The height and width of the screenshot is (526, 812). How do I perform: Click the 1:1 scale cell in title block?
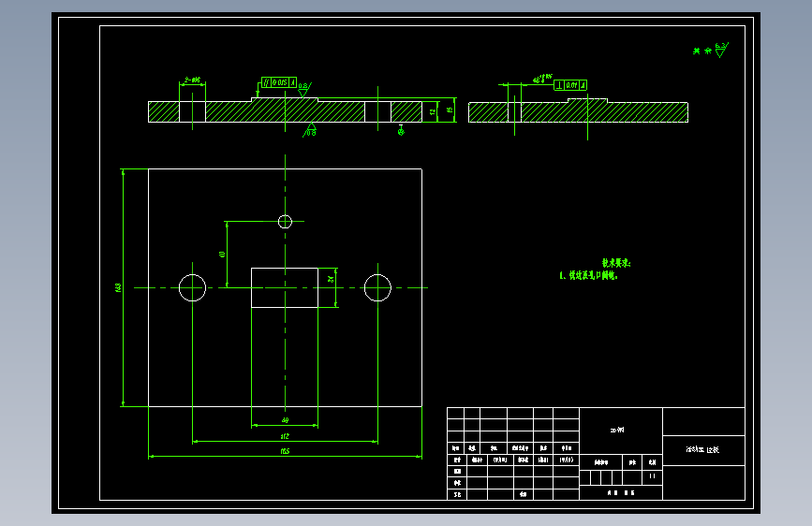pyautogui.click(x=653, y=475)
